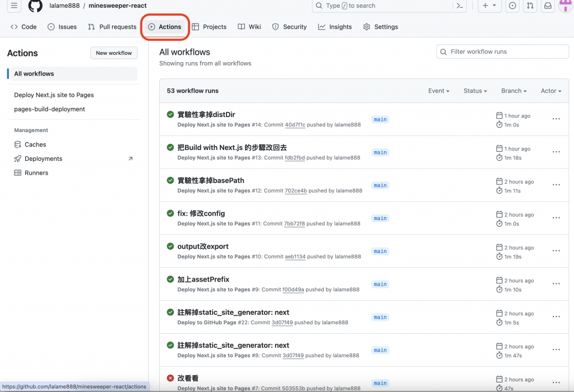The width and height of the screenshot is (574, 392).
Task: Open the Issues tab
Action: pos(62,27)
